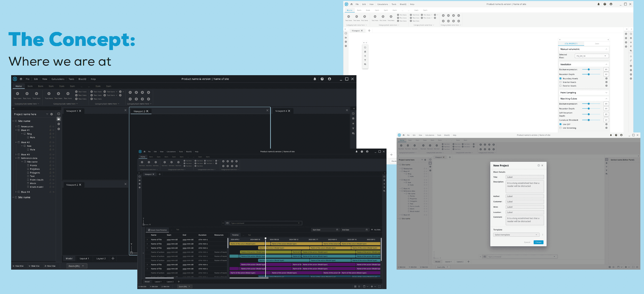Open kebab menu beside Select template
The image size is (644, 294).
(543, 235)
